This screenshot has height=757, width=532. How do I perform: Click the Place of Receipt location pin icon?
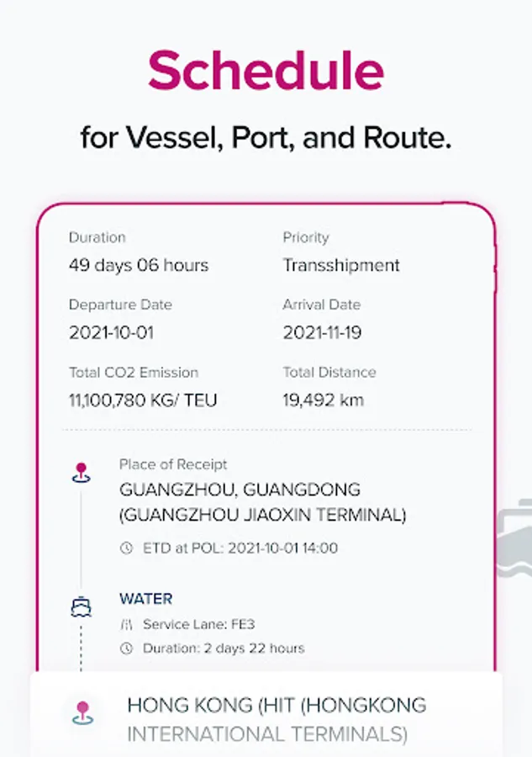tap(81, 473)
